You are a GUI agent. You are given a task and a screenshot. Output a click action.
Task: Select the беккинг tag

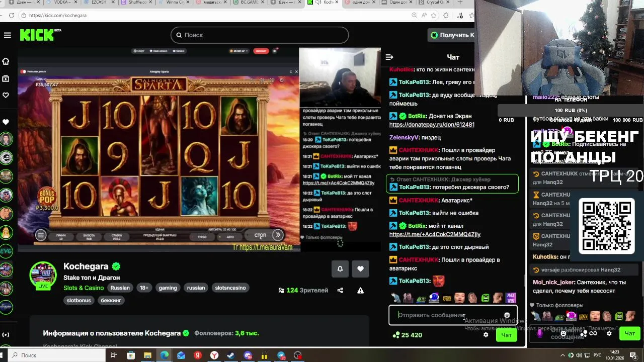(x=111, y=300)
